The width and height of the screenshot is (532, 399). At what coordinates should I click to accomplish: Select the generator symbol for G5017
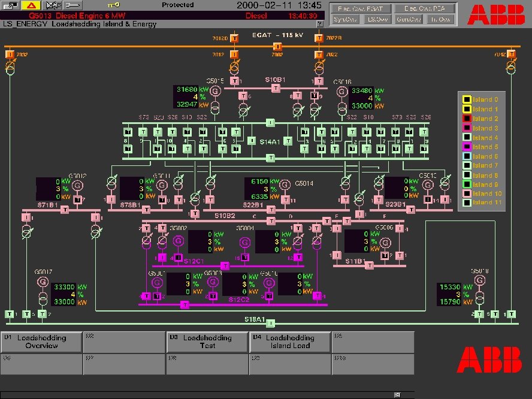[x=43, y=281]
